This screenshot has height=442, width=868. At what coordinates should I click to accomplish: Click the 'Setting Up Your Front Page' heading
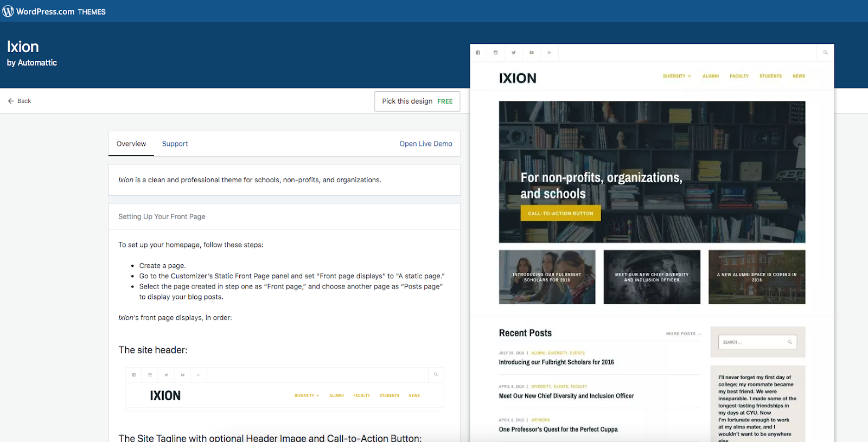(162, 216)
